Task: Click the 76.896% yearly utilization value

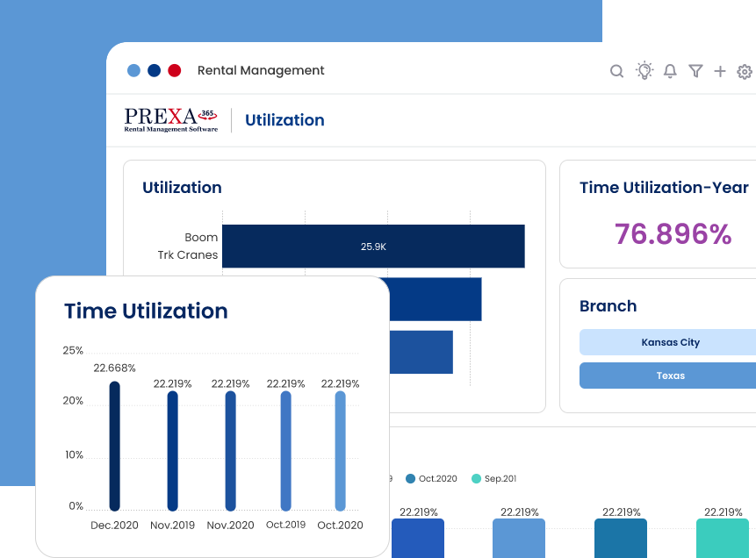Action: [673, 234]
